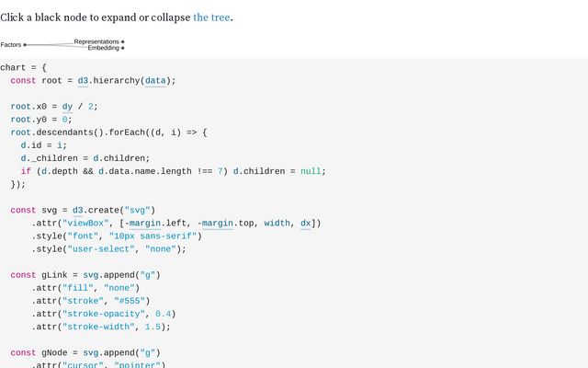588x368 pixels.
Task: Select the Embedding node label
Action: tap(104, 48)
